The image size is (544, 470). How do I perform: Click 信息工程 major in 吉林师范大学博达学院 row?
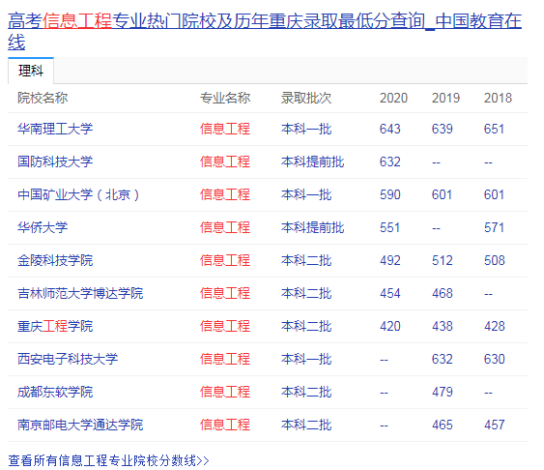pos(225,293)
